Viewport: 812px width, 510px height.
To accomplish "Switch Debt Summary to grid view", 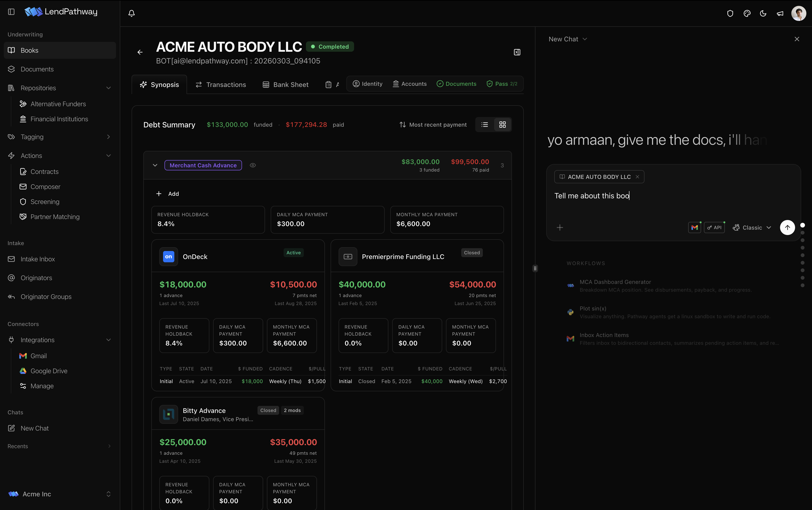I will point(502,125).
